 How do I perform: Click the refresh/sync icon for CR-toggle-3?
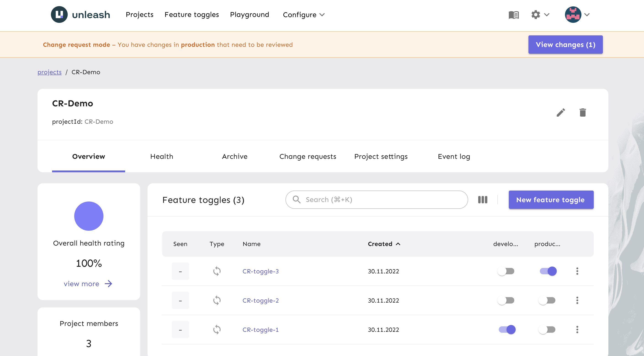(x=216, y=271)
